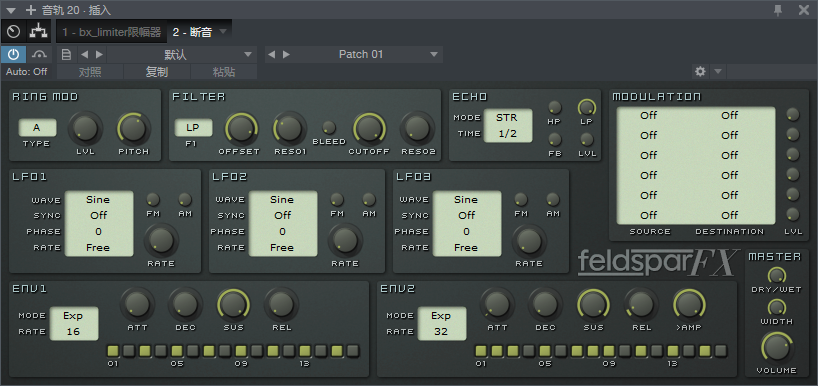This screenshot has height=386, width=818.
Task: Toggle ENV1 step 13 button
Action: pos(305,351)
